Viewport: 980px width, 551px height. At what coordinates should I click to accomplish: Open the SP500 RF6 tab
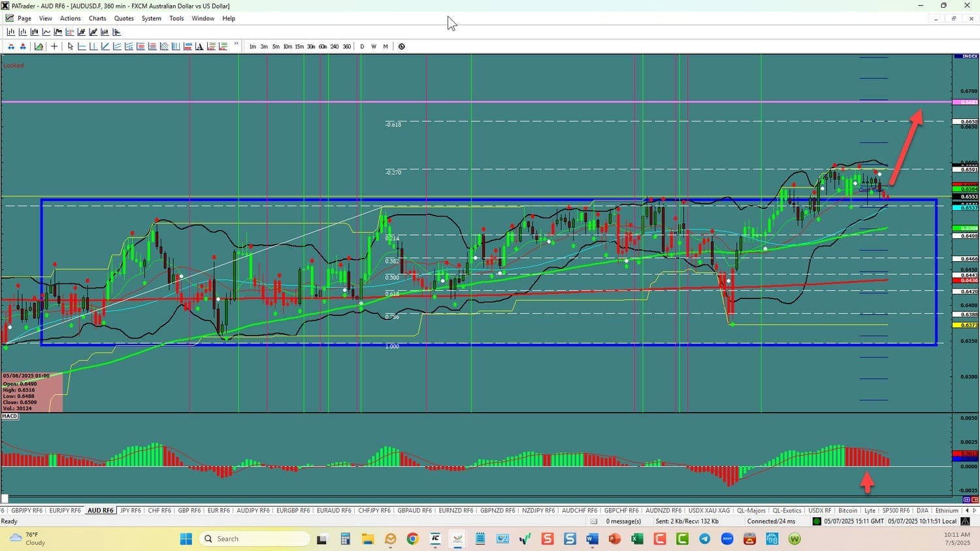896,511
